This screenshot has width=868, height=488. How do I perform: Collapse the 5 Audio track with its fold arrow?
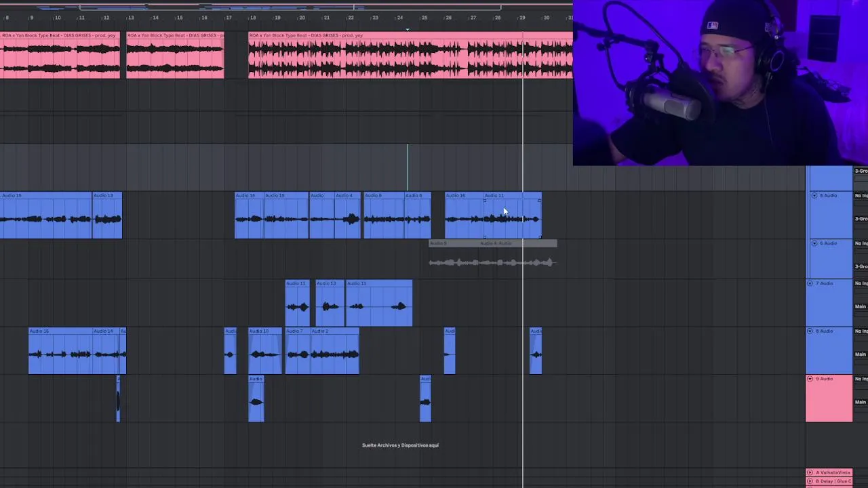point(814,195)
